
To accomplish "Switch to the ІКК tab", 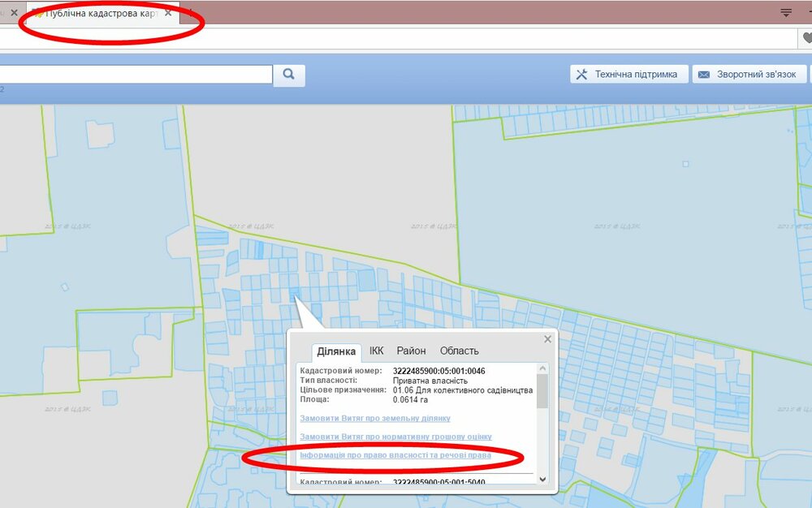I will click(x=377, y=351).
